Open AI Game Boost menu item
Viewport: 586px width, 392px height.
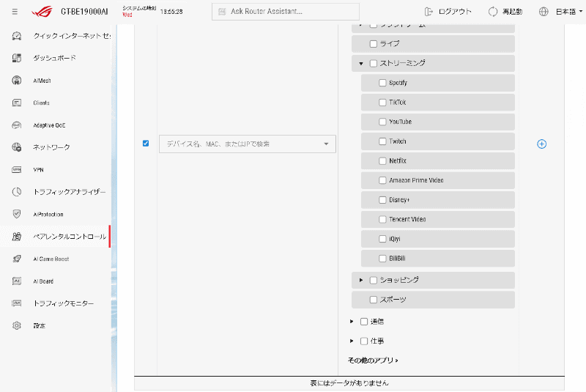pyautogui.click(x=51, y=259)
